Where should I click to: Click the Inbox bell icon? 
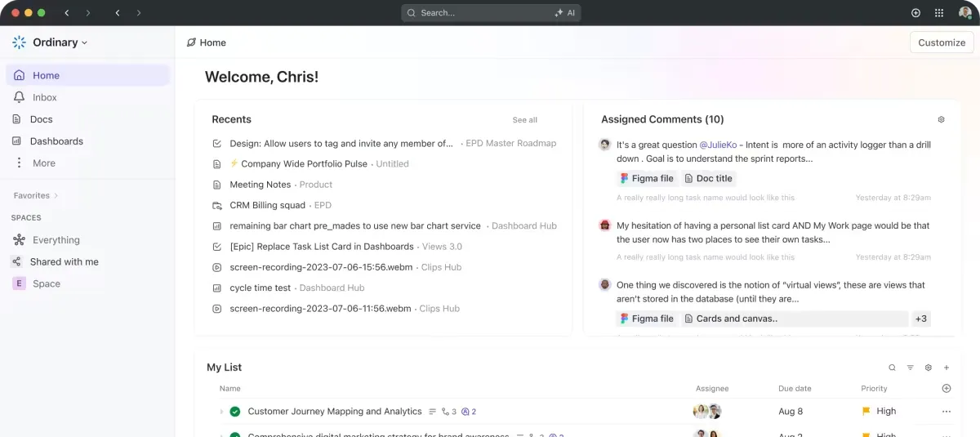click(x=19, y=97)
